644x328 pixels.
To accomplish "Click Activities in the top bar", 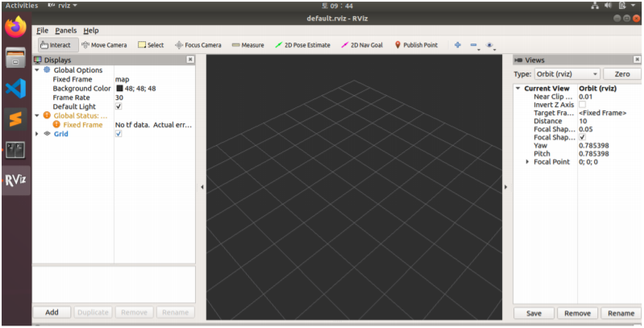I will 21,6.
